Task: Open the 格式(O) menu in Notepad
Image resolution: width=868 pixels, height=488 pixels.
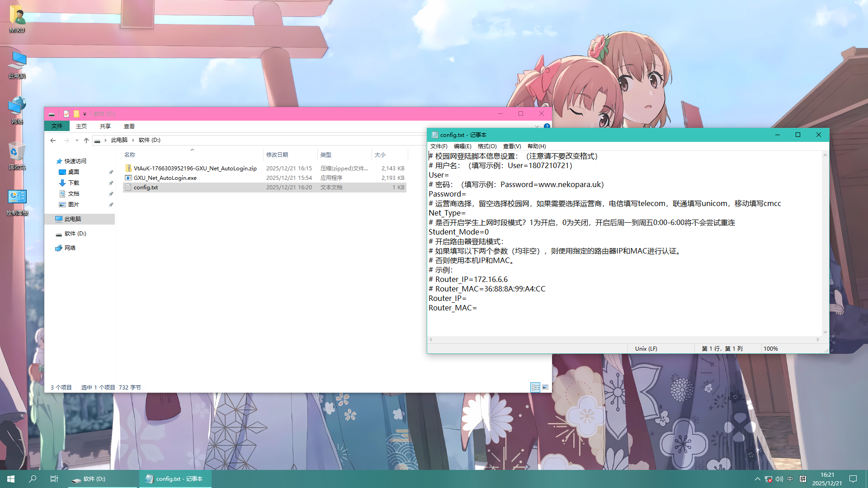Action: 486,146
